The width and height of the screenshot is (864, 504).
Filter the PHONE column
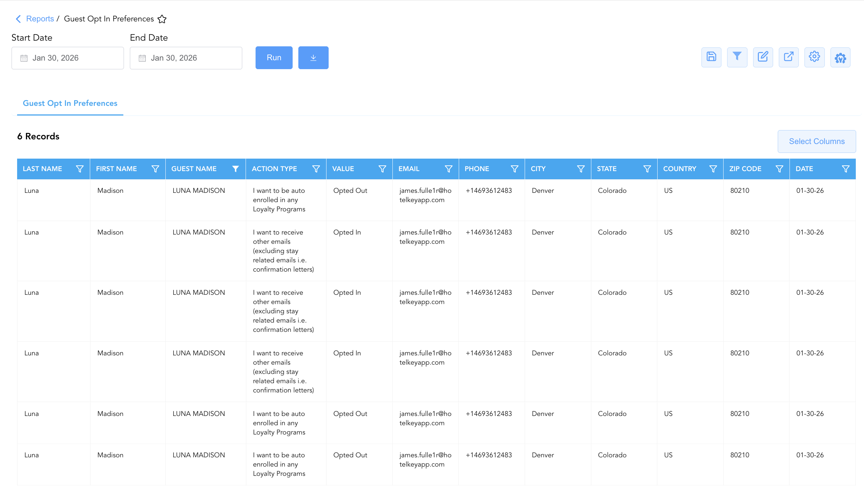click(x=515, y=169)
